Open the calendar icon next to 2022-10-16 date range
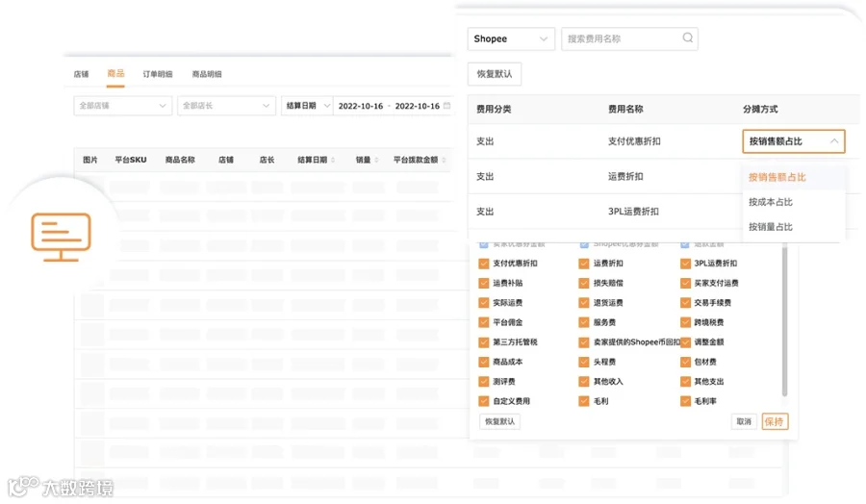This screenshot has height=504, width=866. [x=446, y=106]
